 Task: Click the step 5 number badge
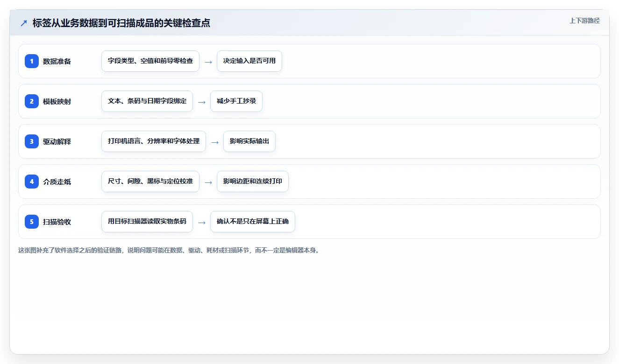pyautogui.click(x=32, y=221)
